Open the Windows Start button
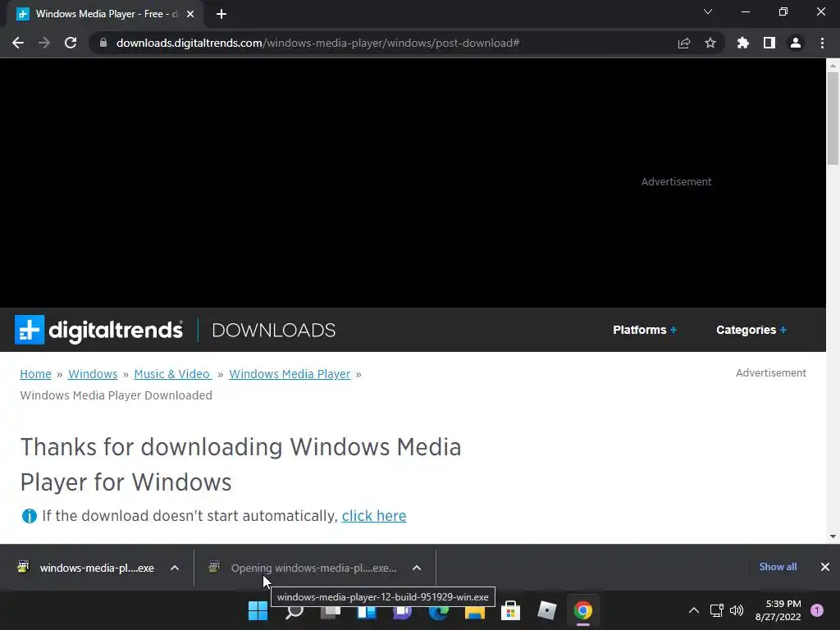This screenshot has height=630, width=840. click(258, 610)
